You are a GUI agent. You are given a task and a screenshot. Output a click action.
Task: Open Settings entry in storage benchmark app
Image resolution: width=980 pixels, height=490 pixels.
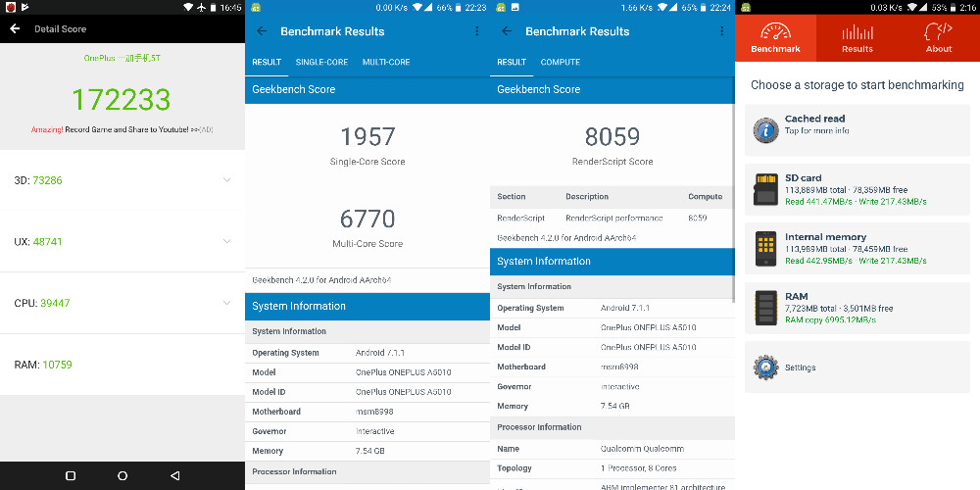(x=857, y=367)
